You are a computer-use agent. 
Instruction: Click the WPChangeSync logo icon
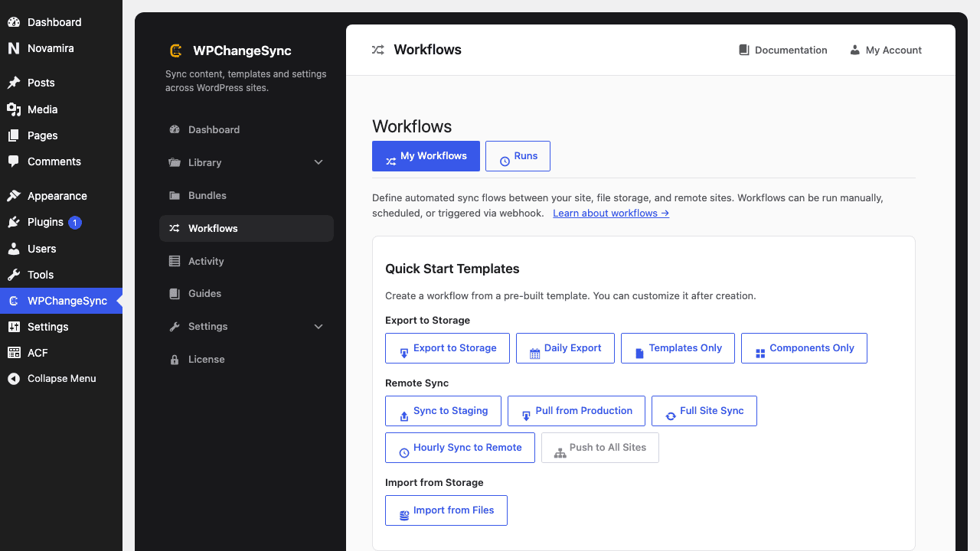tap(175, 51)
